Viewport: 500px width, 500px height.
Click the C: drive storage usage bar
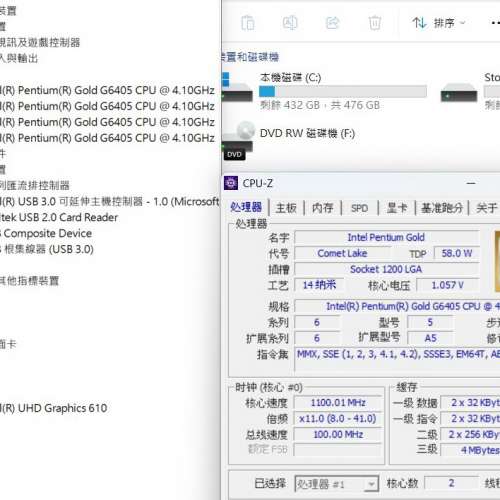pyautogui.click(x=343, y=91)
